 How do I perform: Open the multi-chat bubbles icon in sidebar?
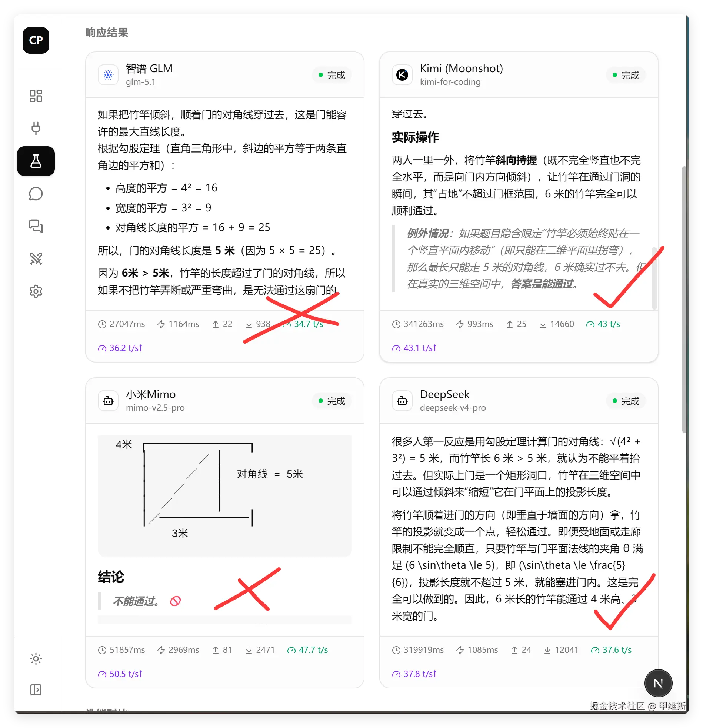pyautogui.click(x=36, y=226)
